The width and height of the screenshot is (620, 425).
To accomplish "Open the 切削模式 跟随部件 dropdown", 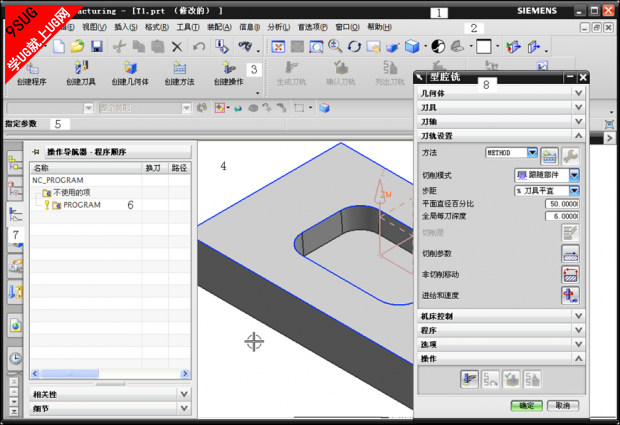I will click(x=574, y=175).
